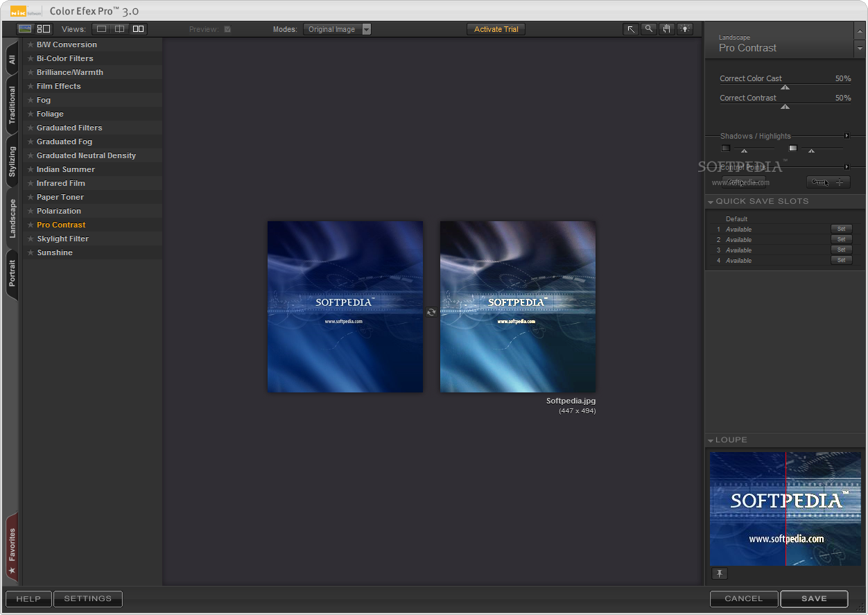Click the Cancel button
The image size is (868, 615).
[744, 599]
